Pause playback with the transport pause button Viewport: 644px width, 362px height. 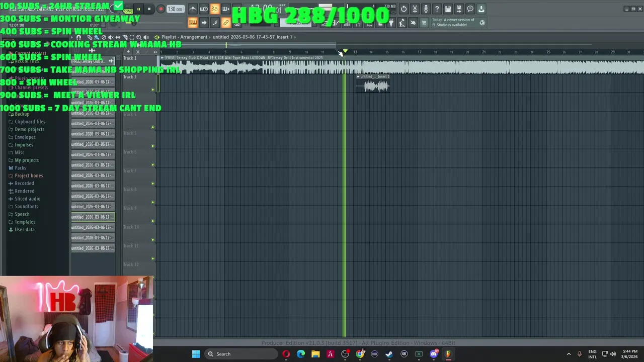(138, 9)
